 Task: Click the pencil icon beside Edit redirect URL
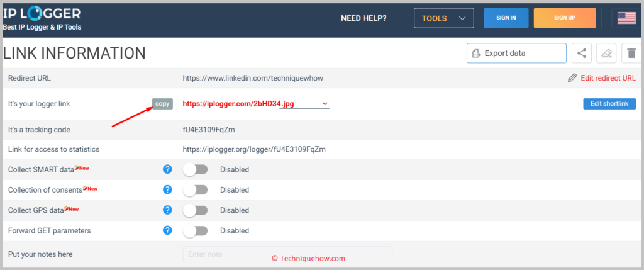tap(572, 78)
